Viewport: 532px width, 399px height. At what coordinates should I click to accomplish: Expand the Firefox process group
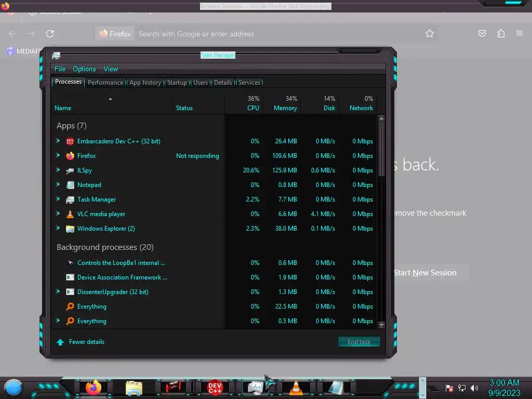(x=58, y=155)
